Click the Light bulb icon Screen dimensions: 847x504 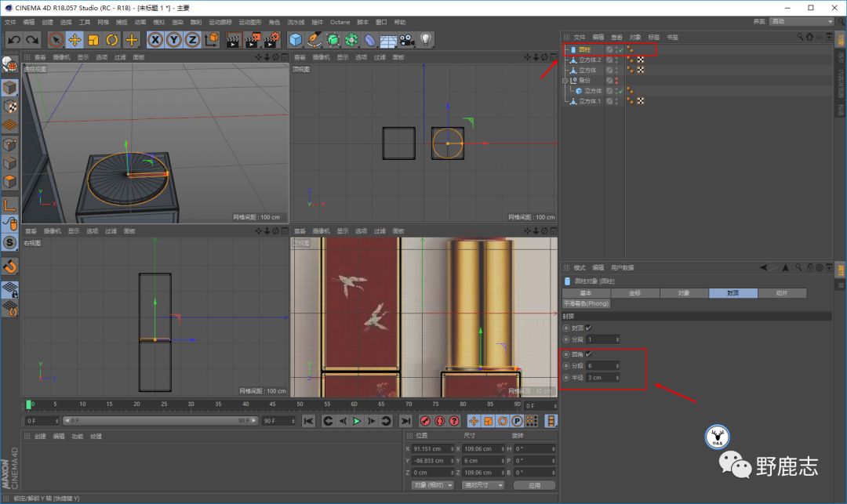pos(426,39)
